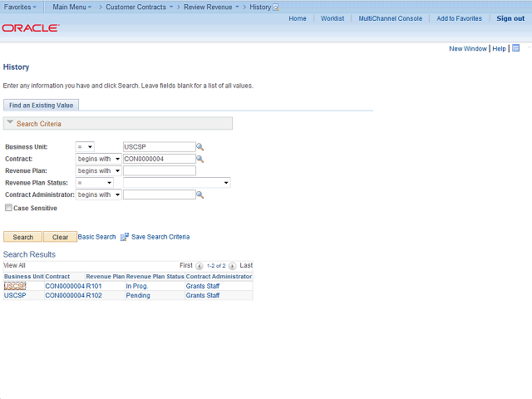Show previous results with the left arrow
Screen dimensions: 532x399
point(199,266)
